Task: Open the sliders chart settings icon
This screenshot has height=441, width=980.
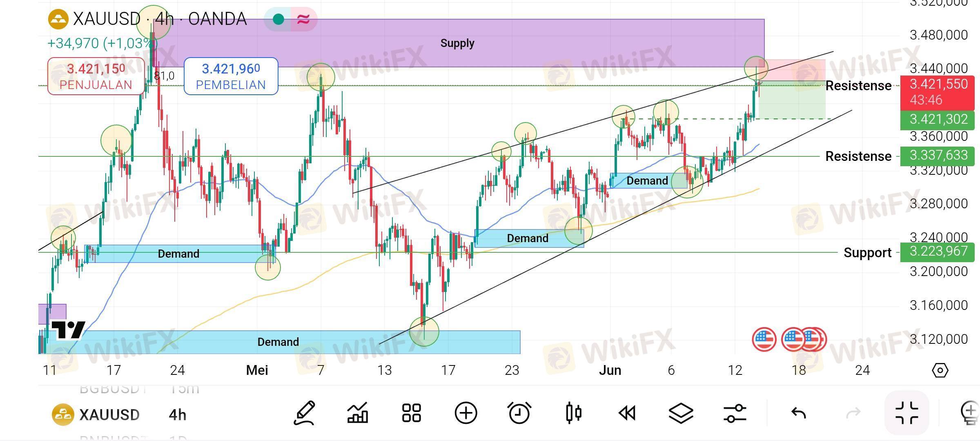Action: pyautogui.click(x=735, y=413)
